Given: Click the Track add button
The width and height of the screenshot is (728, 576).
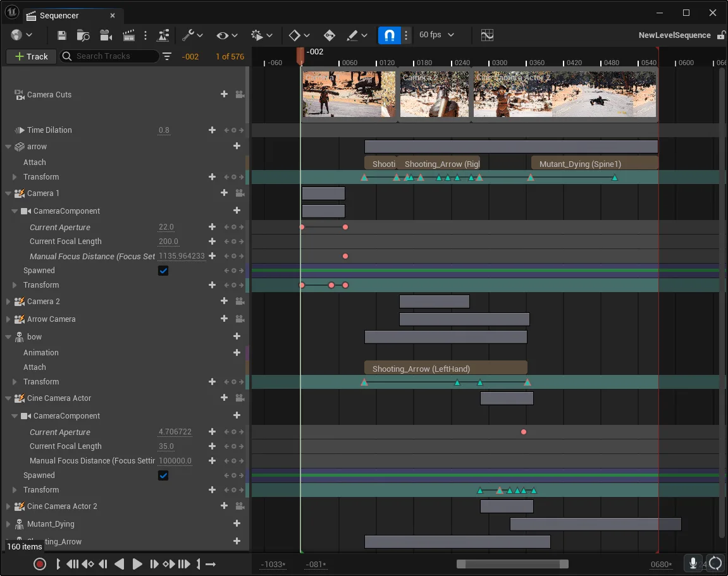Looking at the screenshot, I should 32,56.
